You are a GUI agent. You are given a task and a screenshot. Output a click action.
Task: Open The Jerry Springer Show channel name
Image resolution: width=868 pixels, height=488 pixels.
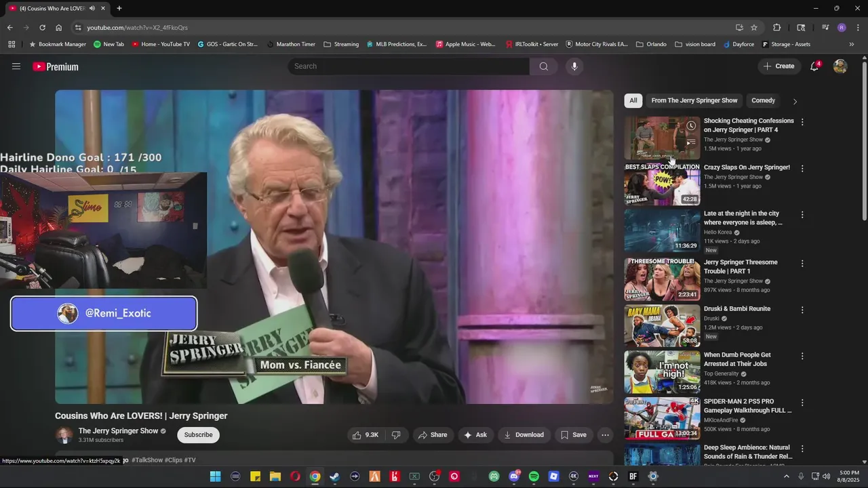(118, 431)
